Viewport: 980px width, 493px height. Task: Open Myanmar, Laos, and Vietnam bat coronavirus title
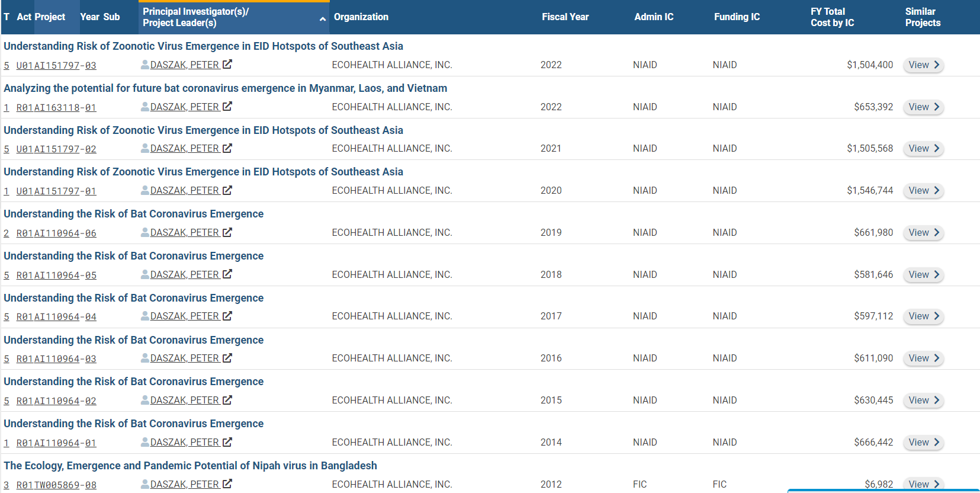click(x=225, y=88)
